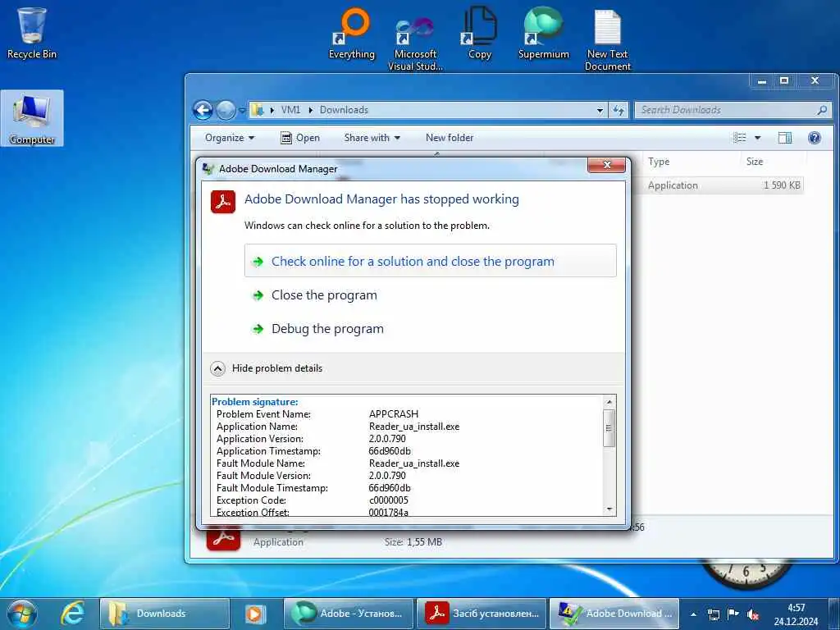Open the Organize menu
The image size is (840, 630).
point(230,138)
